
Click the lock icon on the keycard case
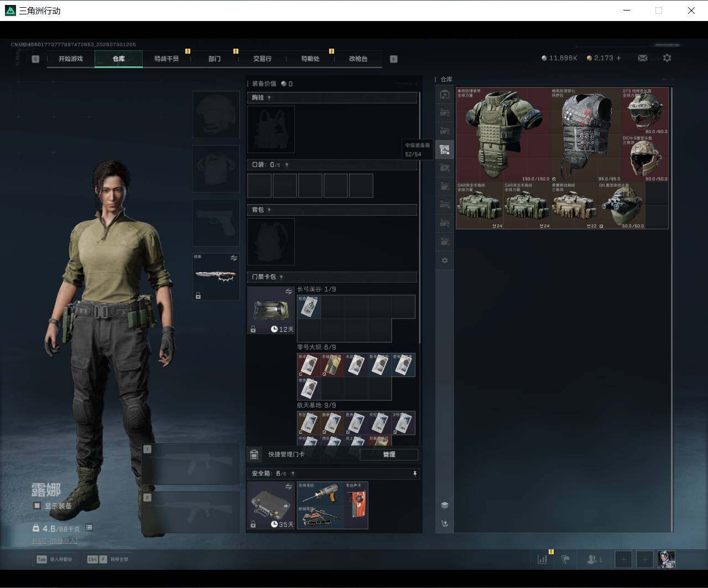point(253,330)
